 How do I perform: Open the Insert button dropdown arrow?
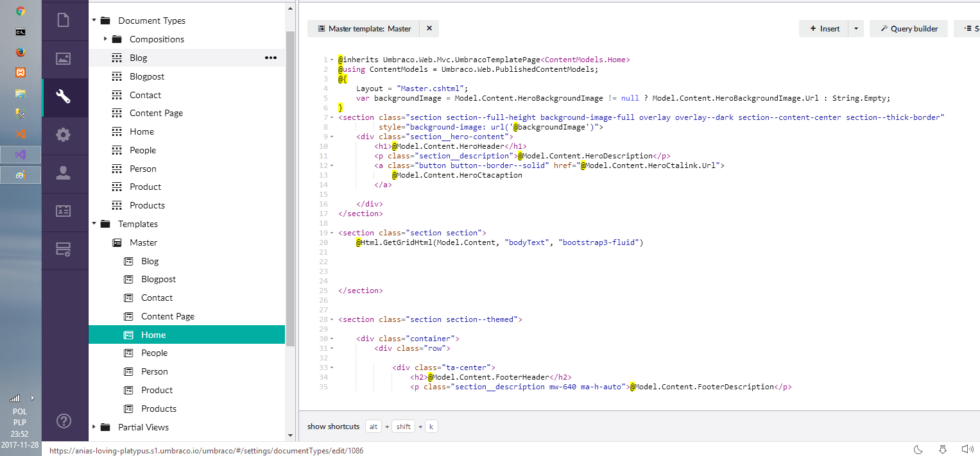(856, 28)
